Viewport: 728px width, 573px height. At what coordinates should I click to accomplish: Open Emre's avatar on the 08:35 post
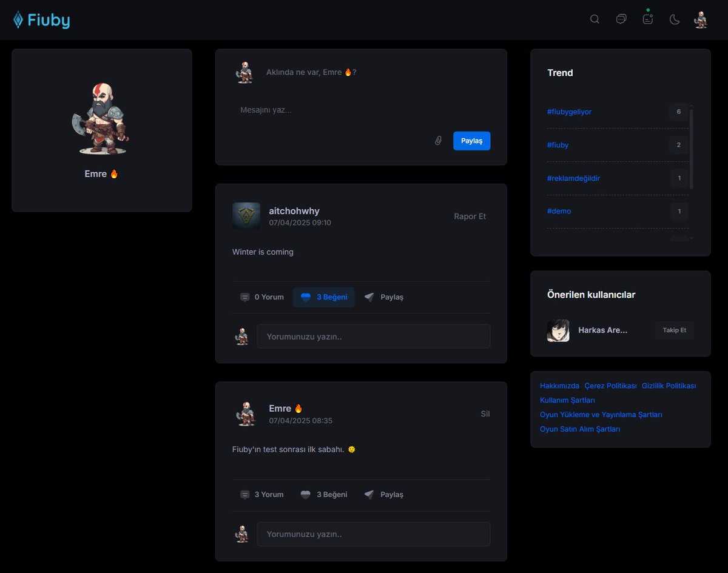[246, 414]
